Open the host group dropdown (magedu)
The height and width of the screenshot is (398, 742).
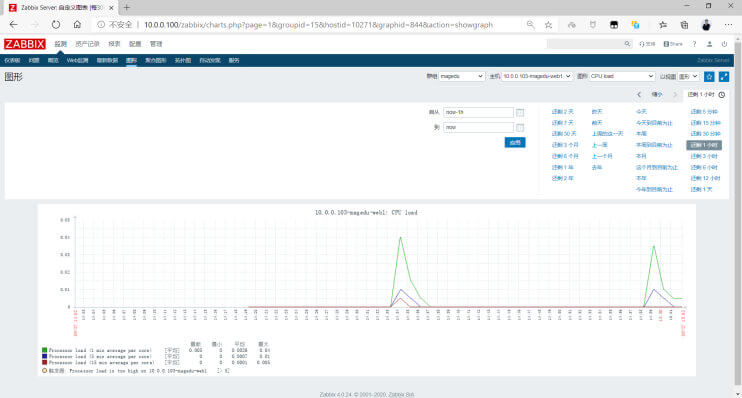point(461,76)
